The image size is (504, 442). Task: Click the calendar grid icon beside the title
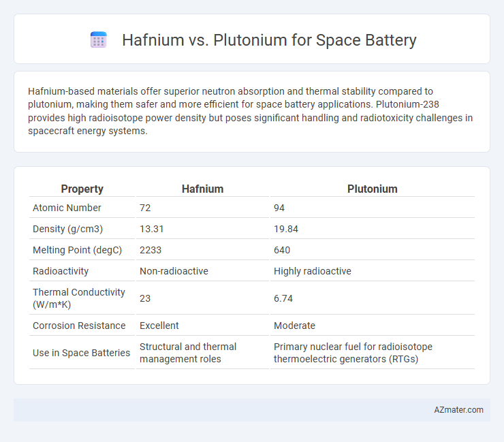pyautogui.click(x=98, y=40)
